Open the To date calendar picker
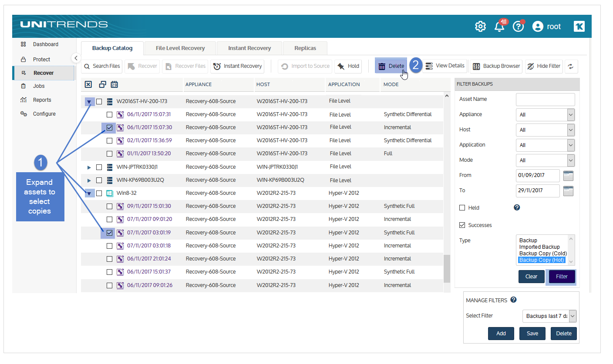613x364 pixels. [x=568, y=191]
